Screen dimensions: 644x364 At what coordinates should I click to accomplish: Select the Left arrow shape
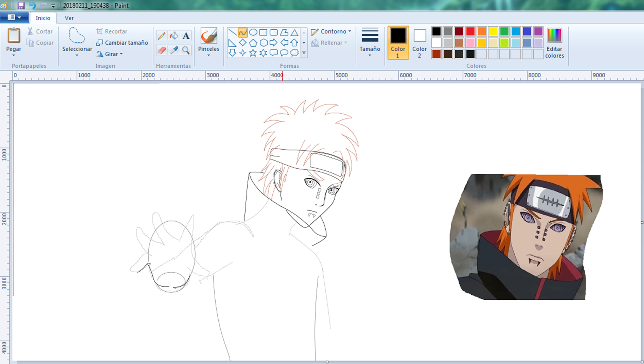pyautogui.click(x=284, y=43)
